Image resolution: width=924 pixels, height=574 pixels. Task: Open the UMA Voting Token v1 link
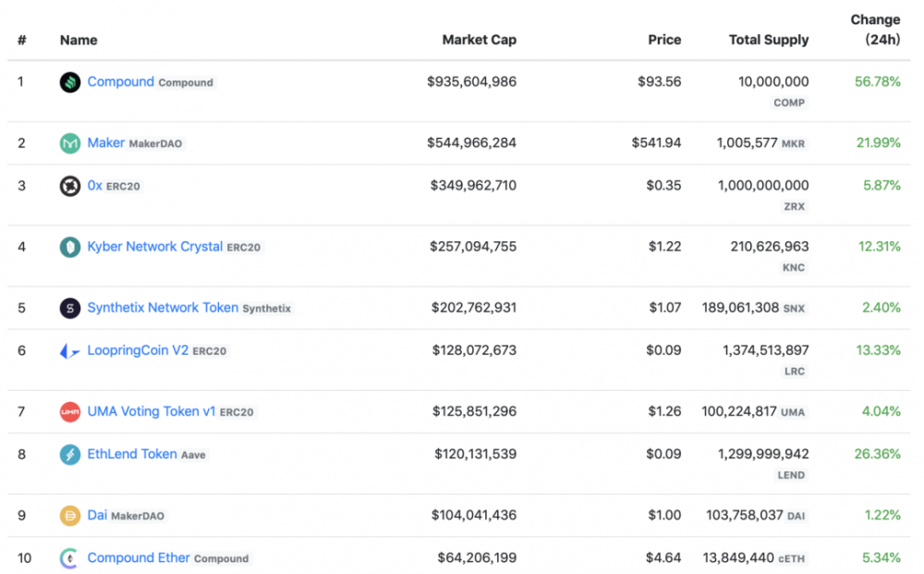pyautogui.click(x=151, y=411)
